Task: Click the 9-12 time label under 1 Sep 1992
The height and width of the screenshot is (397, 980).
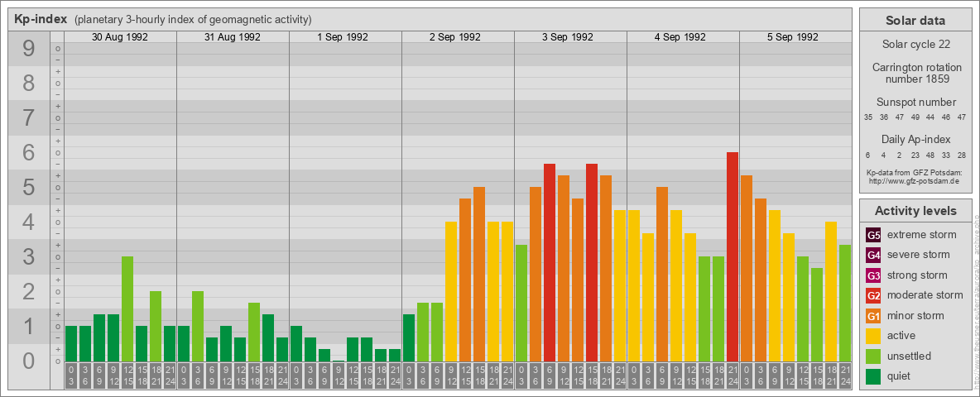Action: 339,376
